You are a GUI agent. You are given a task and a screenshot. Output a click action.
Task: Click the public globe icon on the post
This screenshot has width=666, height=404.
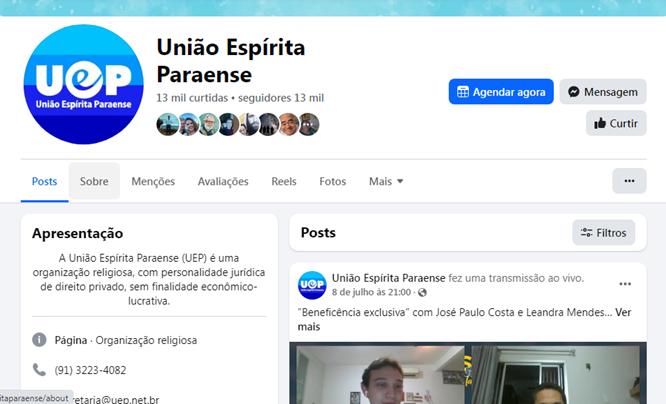422,293
